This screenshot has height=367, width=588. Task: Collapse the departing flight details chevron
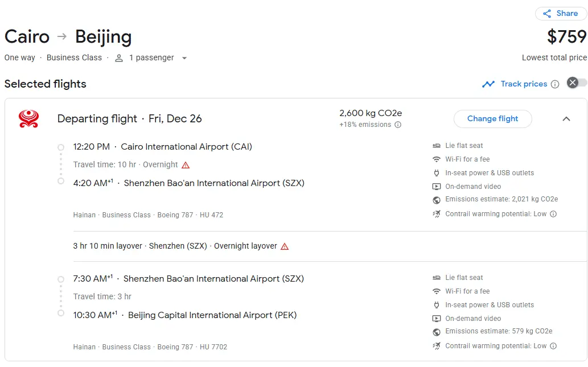566,119
